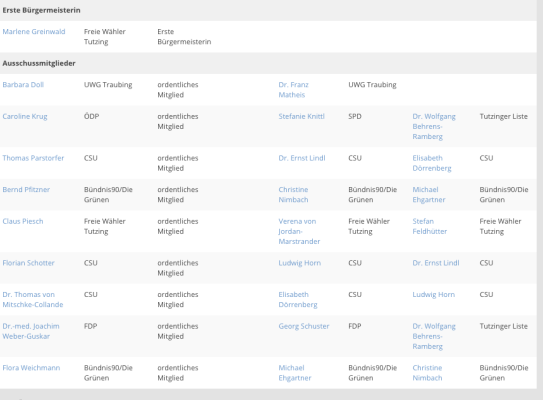543x400 pixels.
Task: Select the 'SPD' party cell
Action: (x=355, y=116)
